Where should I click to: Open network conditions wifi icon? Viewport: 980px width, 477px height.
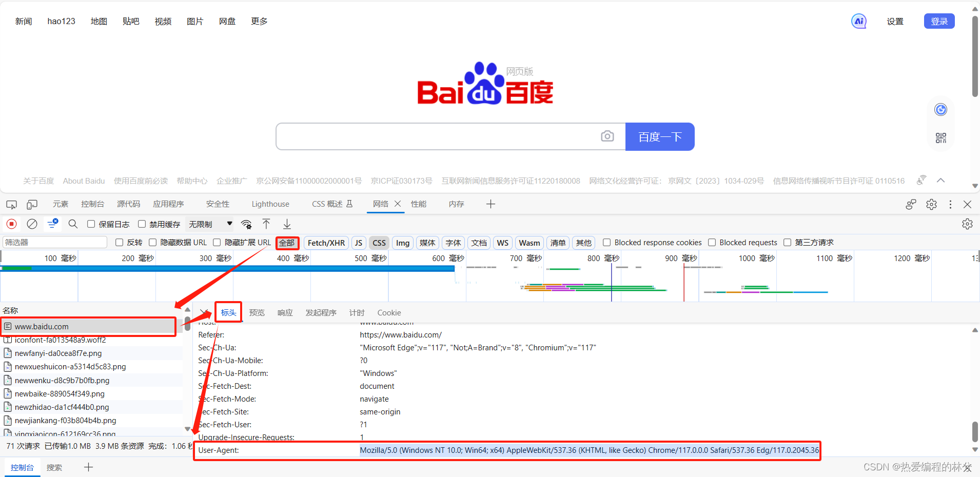246,224
